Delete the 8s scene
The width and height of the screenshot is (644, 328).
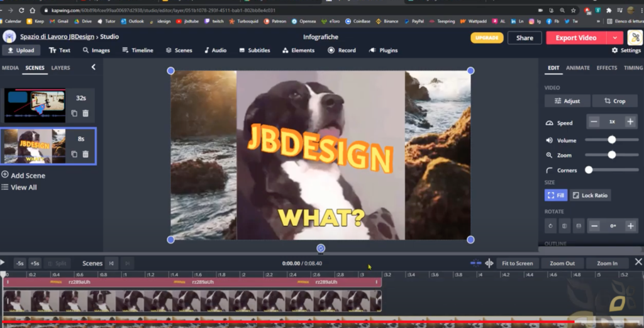pos(86,154)
